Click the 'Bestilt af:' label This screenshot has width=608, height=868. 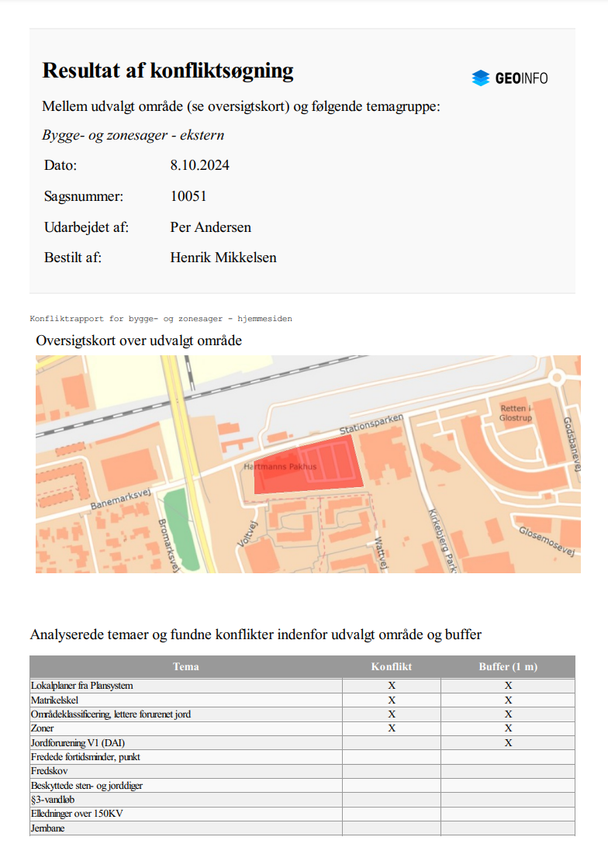[73, 258]
